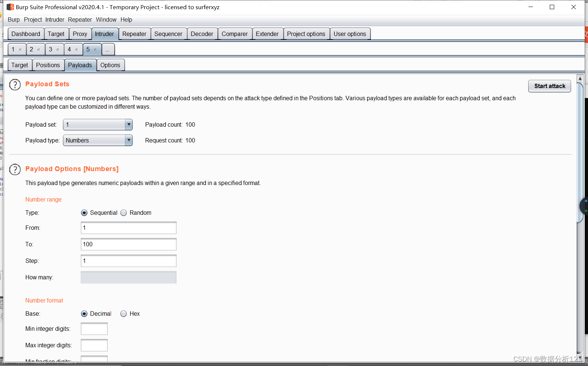Open Payload Sets help question icon
Screen dimensions: 588x366
(x=15, y=85)
